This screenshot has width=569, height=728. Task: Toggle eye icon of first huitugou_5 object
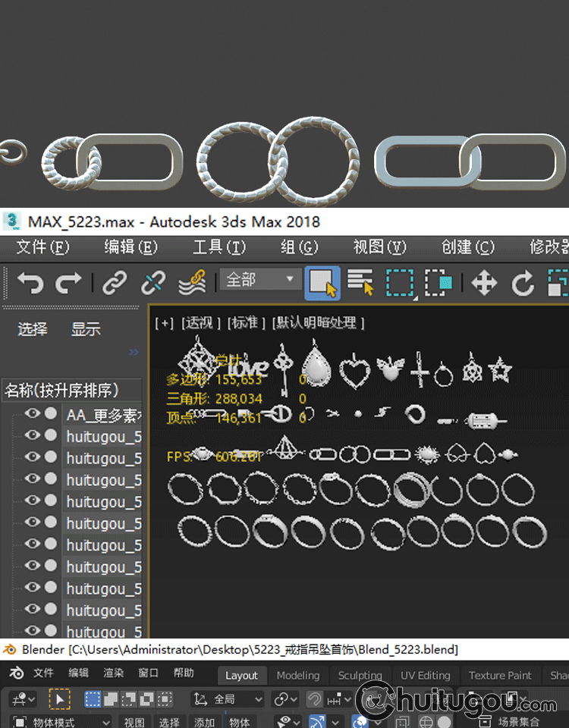point(32,436)
